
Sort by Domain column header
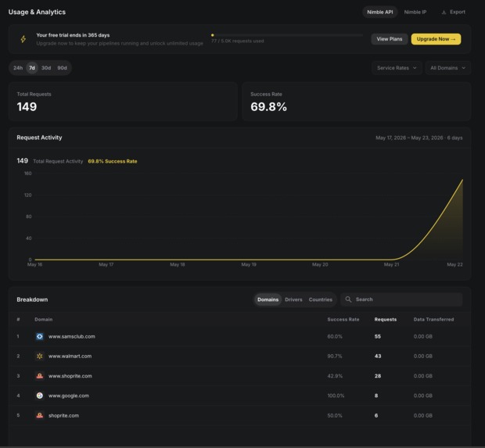(44, 319)
